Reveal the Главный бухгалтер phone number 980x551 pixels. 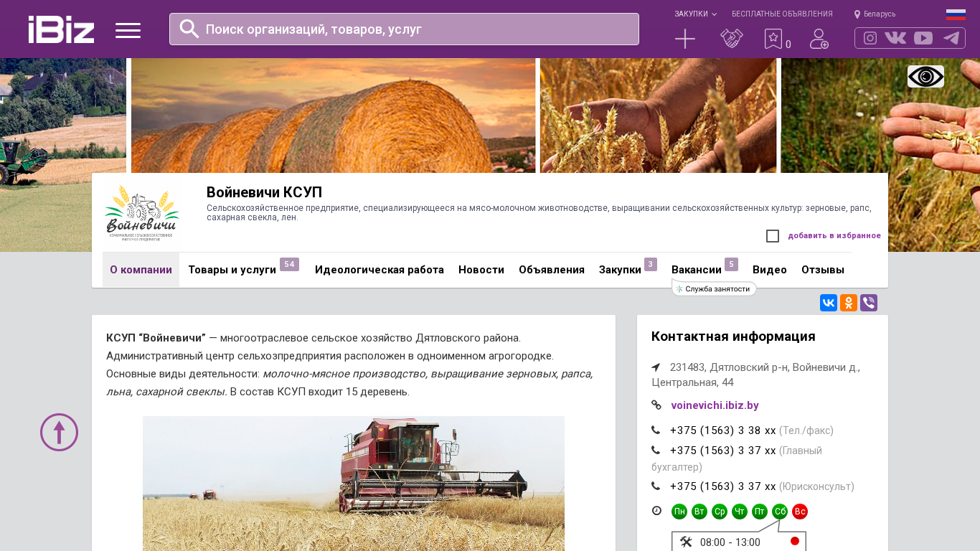[x=723, y=451]
